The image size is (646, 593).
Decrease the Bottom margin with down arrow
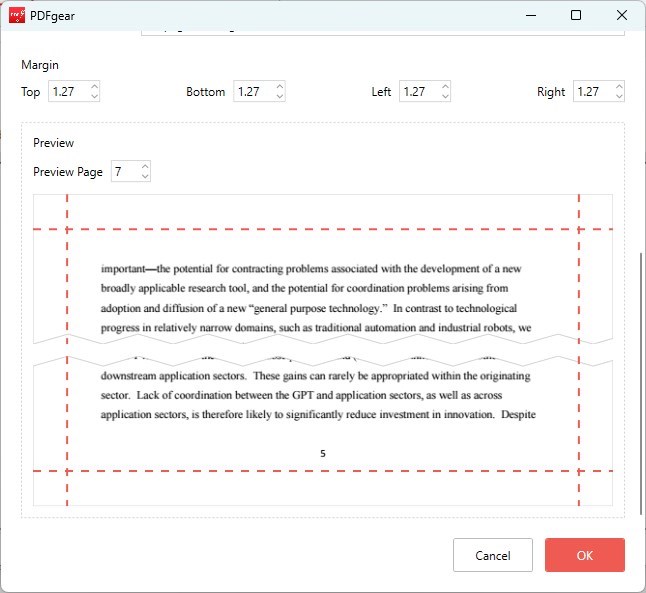coord(280,96)
